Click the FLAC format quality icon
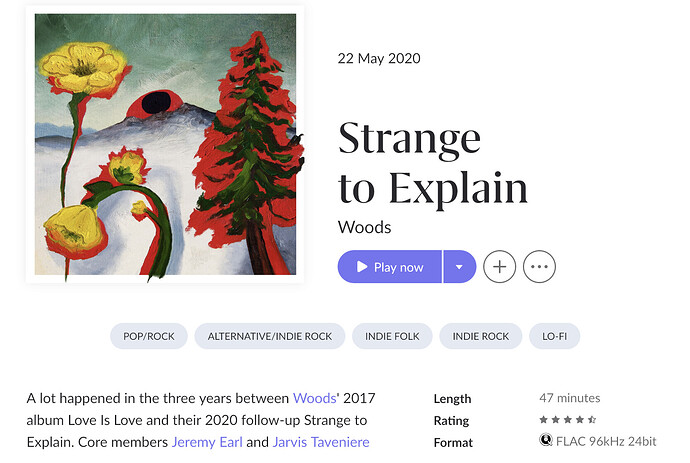 click(x=546, y=440)
